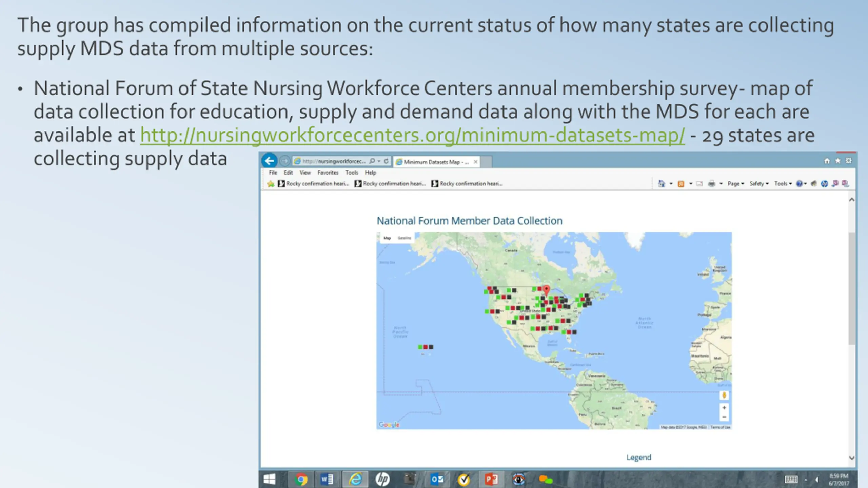This screenshot has width=868, height=488.
Task: Click the browser Back arrow button
Action: (x=270, y=161)
